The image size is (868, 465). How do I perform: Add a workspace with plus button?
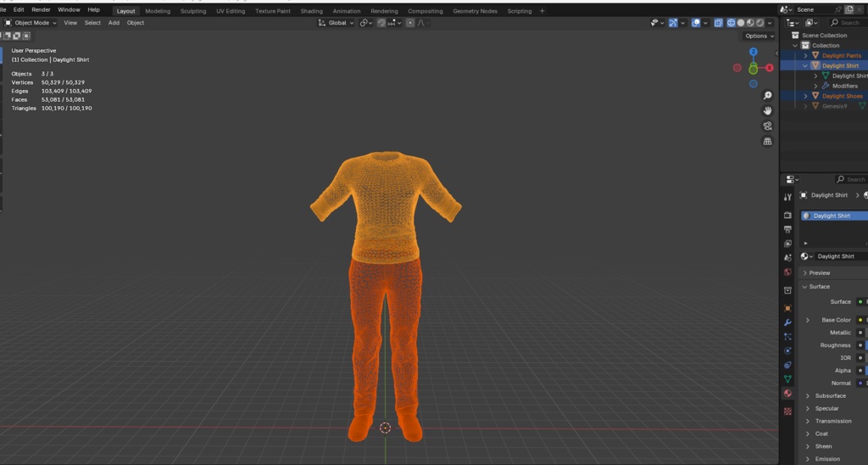pos(542,10)
